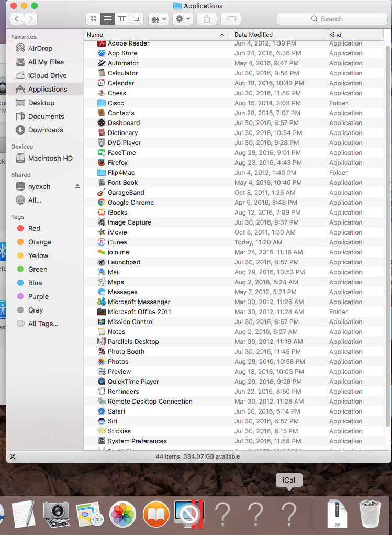The height and width of the screenshot is (535, 392).
Task: Open Trash in the Dock
Action: pyautogui.click(x=370, y=514)
